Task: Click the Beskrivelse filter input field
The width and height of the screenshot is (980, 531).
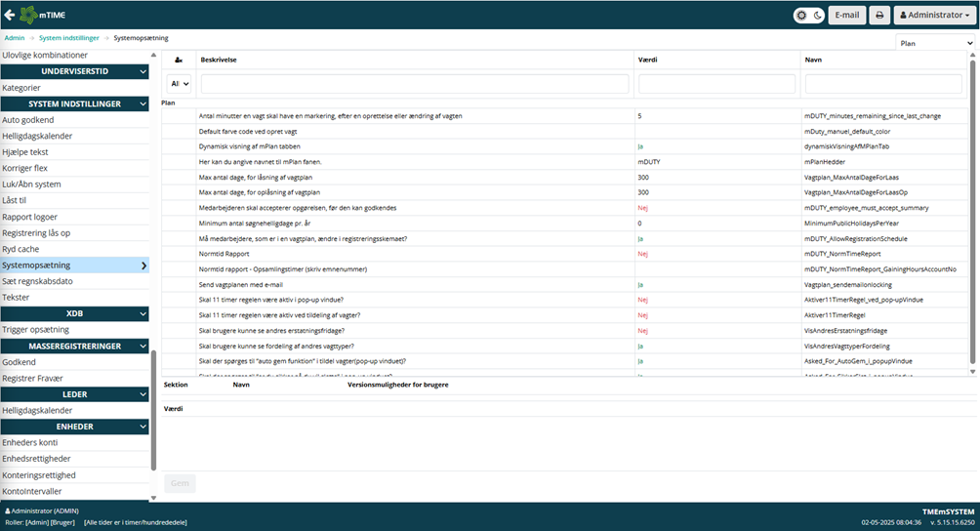Action: click(x=414, y=84)
